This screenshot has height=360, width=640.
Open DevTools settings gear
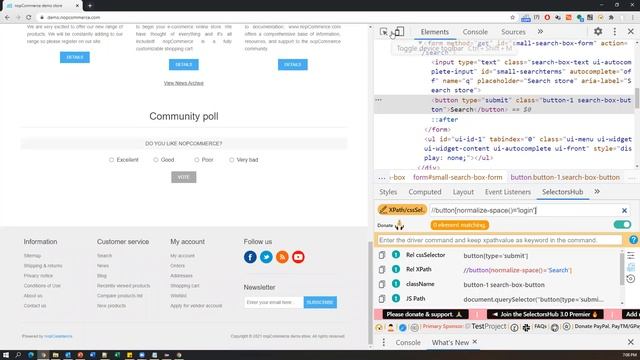[598, 31]
